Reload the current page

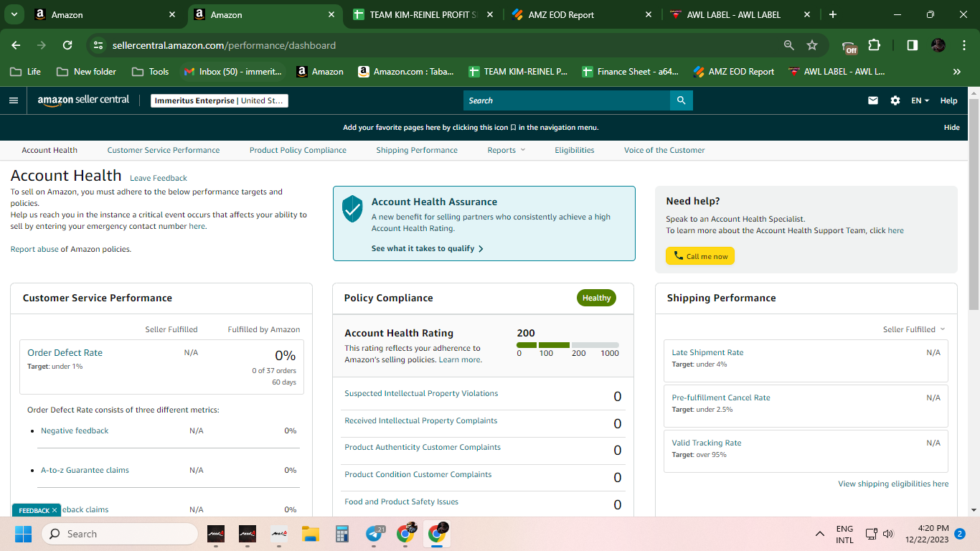[67, 45]
